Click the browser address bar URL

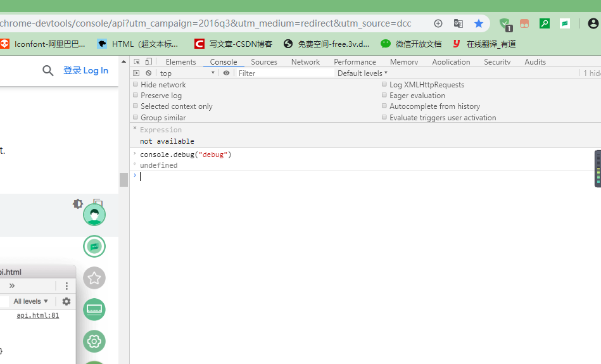coord(206,23)
